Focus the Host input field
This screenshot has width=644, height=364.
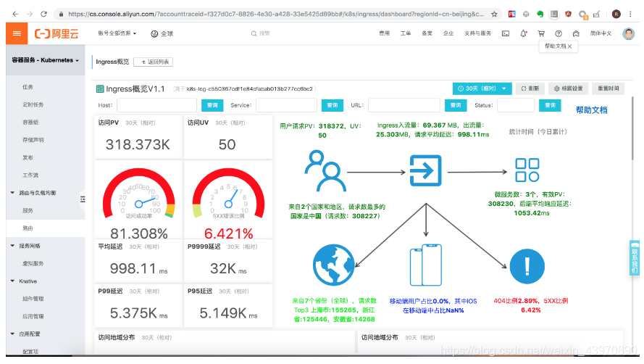point(157,105)
